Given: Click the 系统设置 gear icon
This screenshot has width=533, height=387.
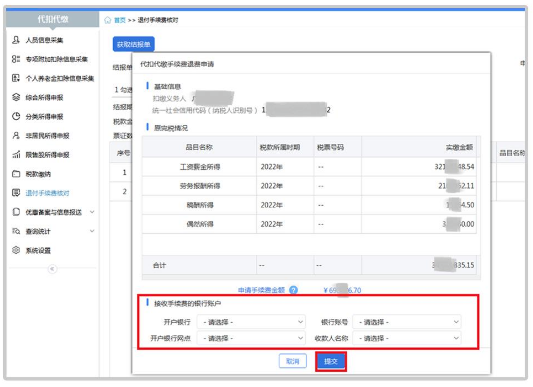Looking at the screenshot, I should pos(16,250).
